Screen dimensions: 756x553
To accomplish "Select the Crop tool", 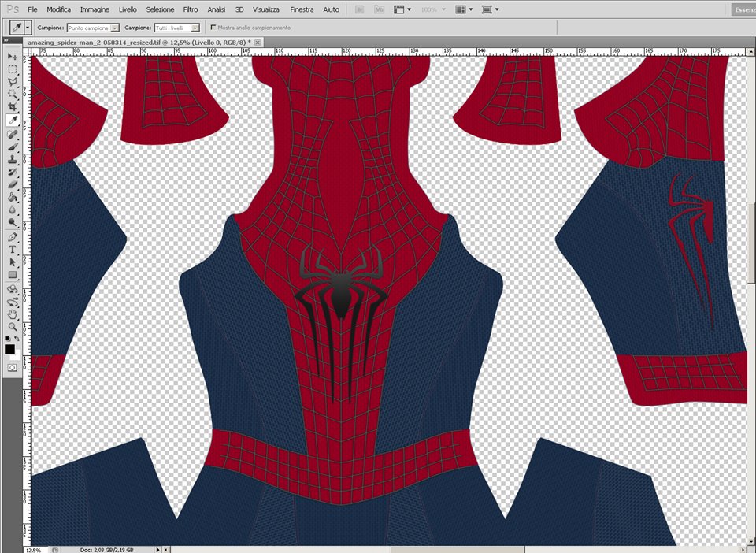I will [13, 107].
